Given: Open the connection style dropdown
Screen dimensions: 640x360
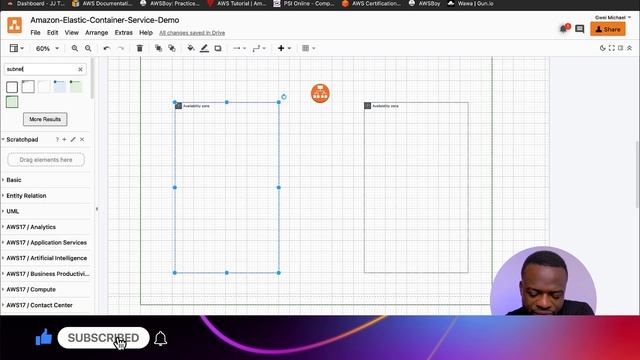Looking at the screenshot, I should coord(239,48).
